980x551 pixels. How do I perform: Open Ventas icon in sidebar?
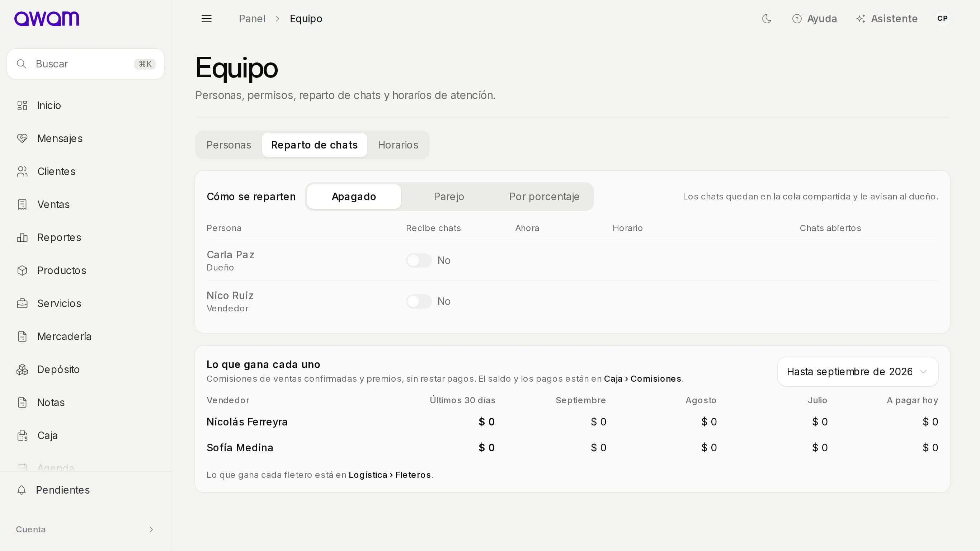22,204
